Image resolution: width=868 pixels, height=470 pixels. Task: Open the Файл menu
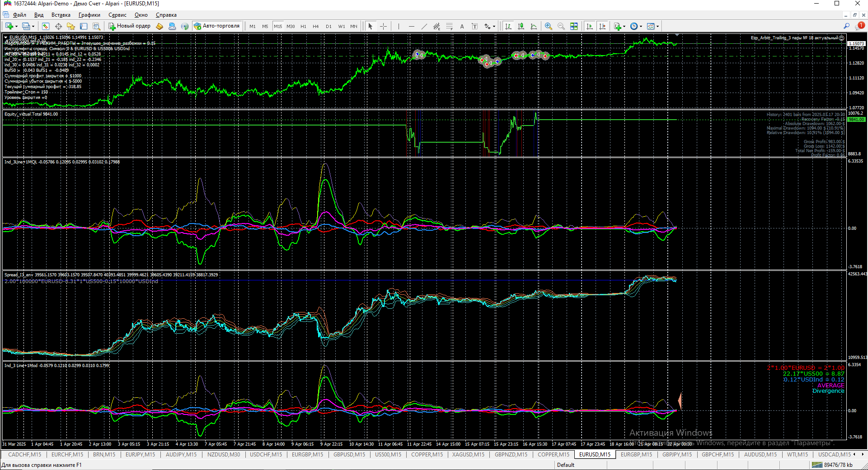pyautogui.click(x=20, y=15)
